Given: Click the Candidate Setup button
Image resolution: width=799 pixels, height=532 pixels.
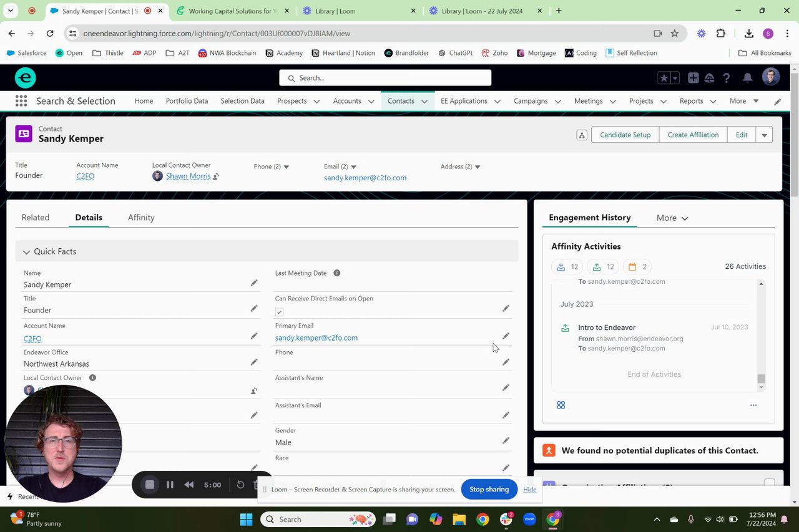Looking at the screenshot, I should point(625,135).
